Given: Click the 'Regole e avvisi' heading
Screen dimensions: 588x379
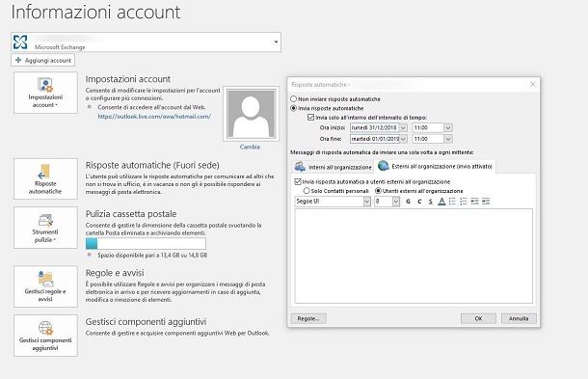Looking at the screenshot, I should pyautogui.click(x=115, y=273).
